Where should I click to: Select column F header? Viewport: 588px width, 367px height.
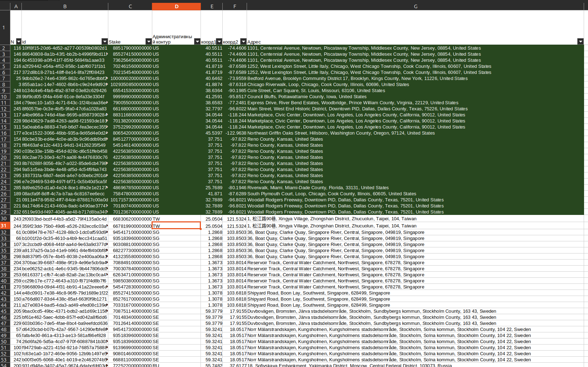[x=234, y=6]
